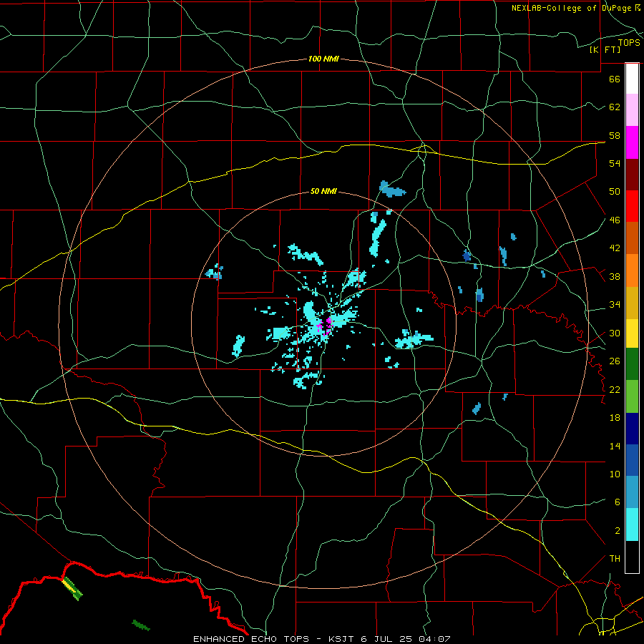
Task: Select the 34 legend value
Action: tap(615, 305)
